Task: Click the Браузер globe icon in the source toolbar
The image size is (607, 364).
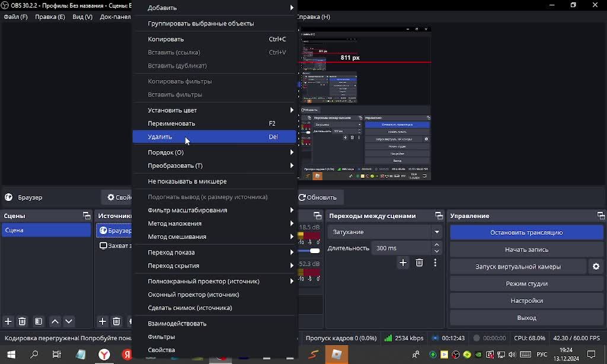Action: (8, 197)
